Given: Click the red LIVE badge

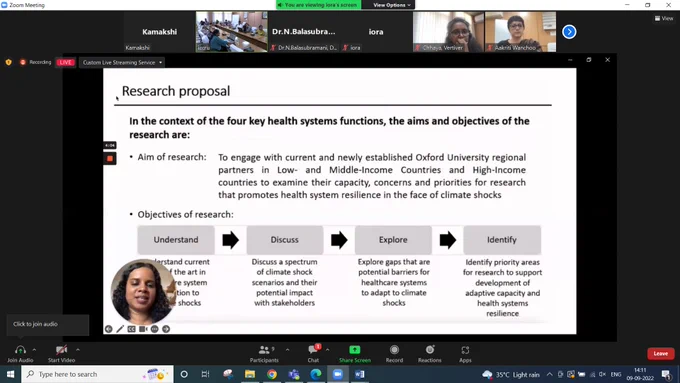Looking at the screenshot, I should pyautogui.click(x=65, y=62).
